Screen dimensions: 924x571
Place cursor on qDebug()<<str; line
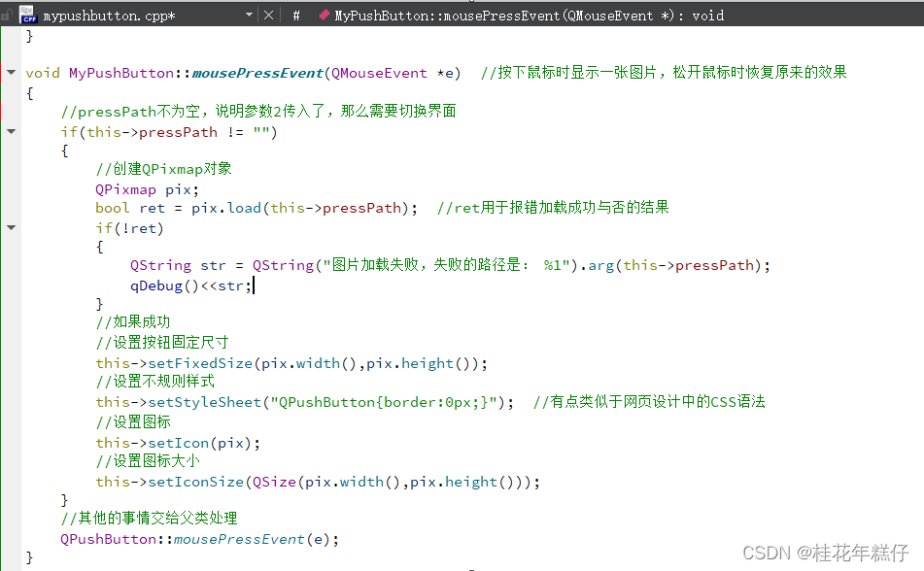pyautogui.click(x=191, y=285)
